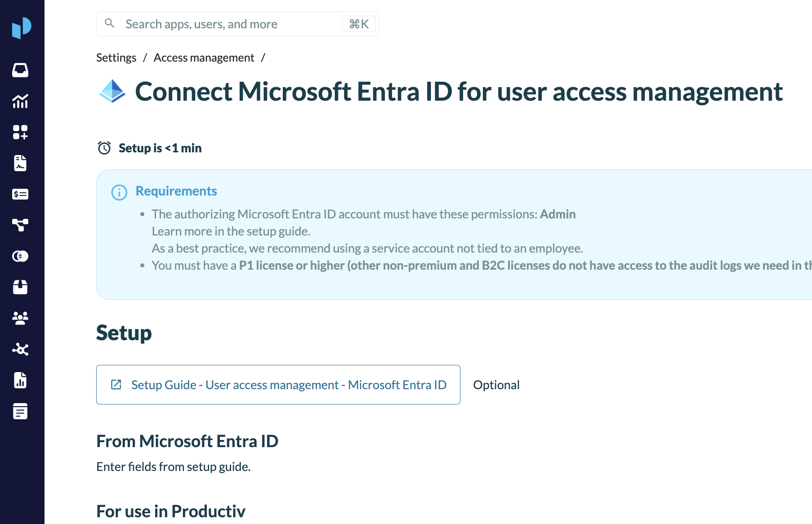Open the bar chart report file icon
812x524 pixels.
coord(20,380)
